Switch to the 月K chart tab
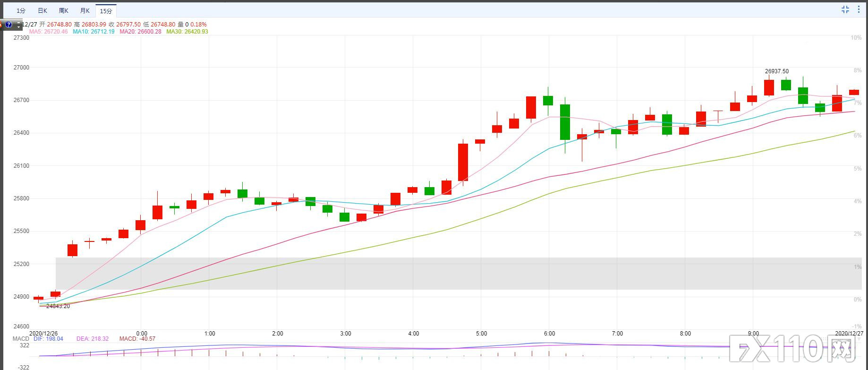The image size is (868, 370). point(85,10)
